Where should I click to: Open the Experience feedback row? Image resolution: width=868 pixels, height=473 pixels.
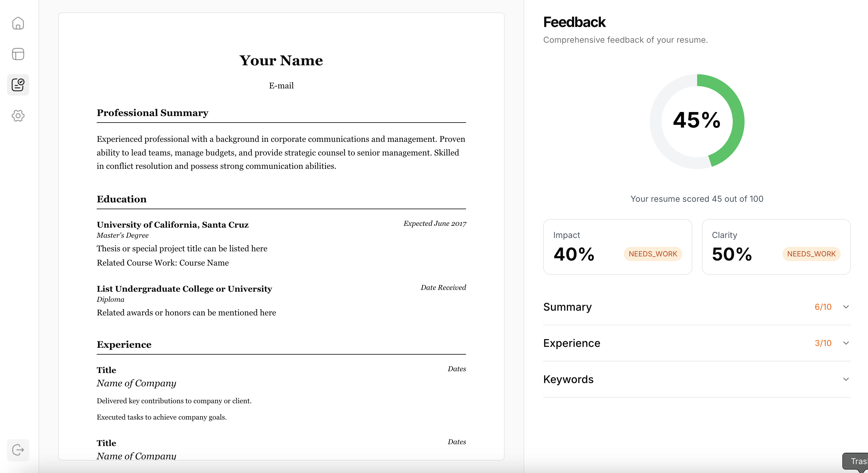point(697,343)
